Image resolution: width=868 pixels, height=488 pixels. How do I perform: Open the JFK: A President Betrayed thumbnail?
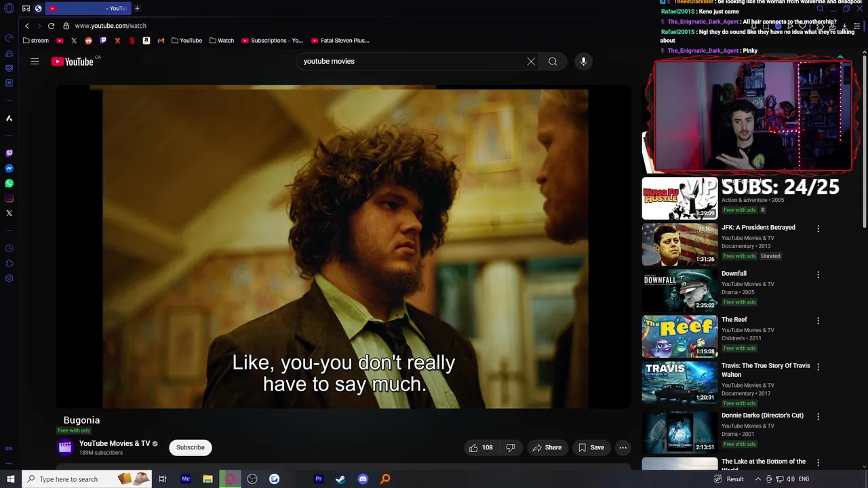coord(679,245)
